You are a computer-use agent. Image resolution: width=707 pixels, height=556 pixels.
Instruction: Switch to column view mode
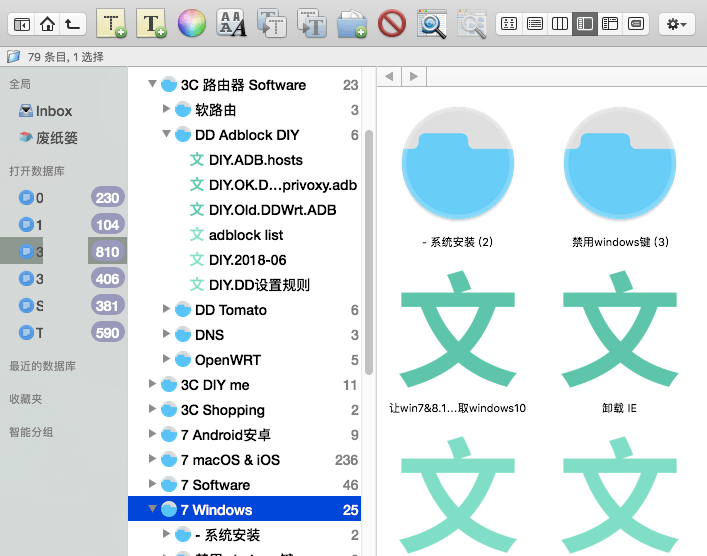(560, 24)
